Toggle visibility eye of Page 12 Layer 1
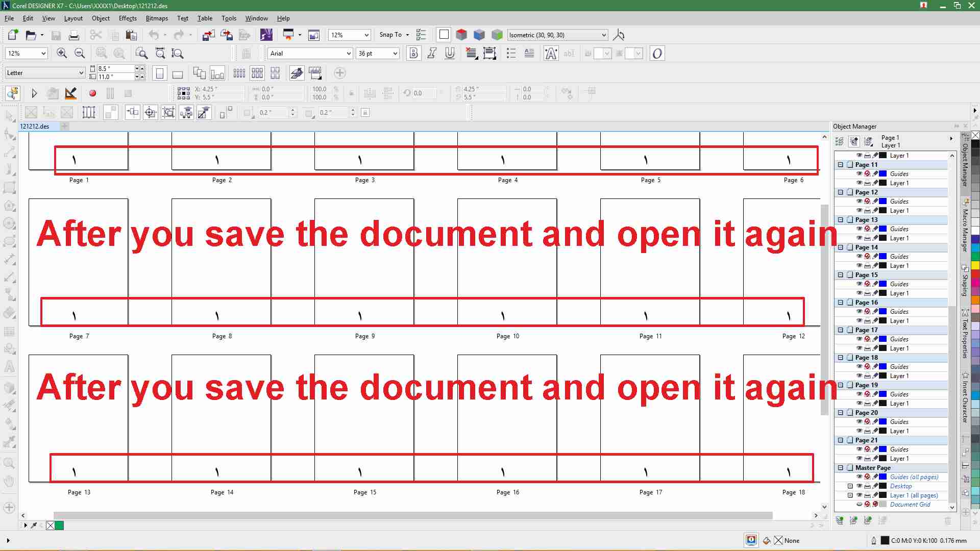Image resolution: width=980 pixels, height=551 pixels. (859, 211)
